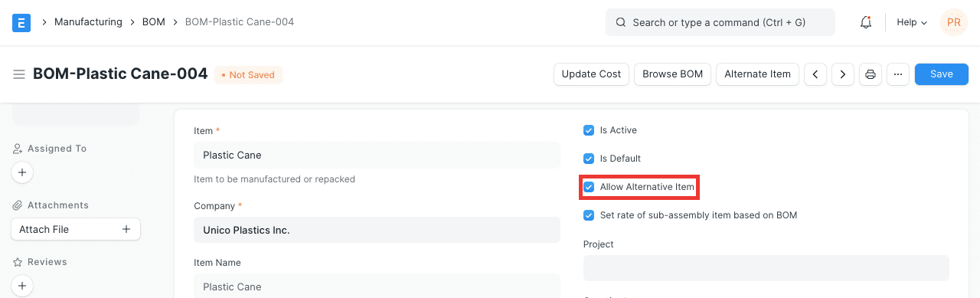Click the Project input field

(x=766, y=268)
